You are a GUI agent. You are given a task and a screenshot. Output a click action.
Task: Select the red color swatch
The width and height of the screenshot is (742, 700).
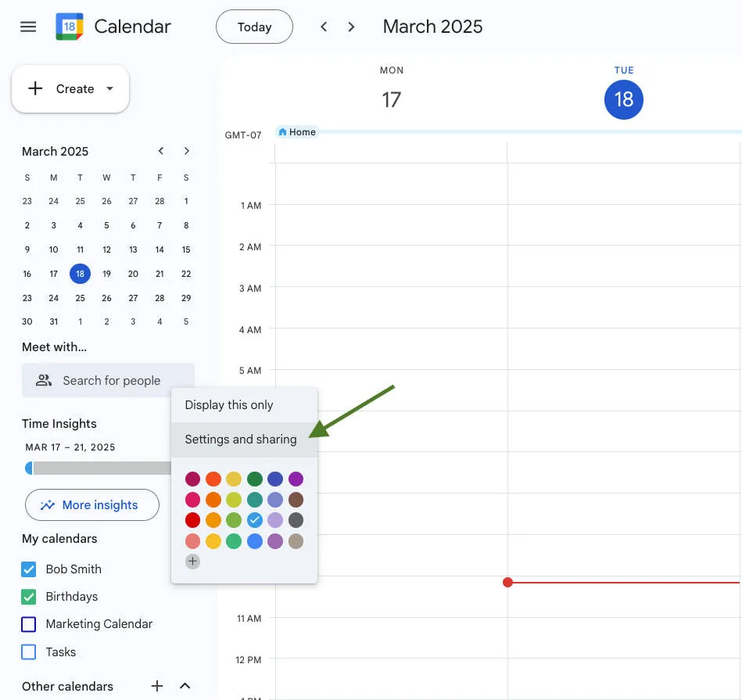point(192,519)
